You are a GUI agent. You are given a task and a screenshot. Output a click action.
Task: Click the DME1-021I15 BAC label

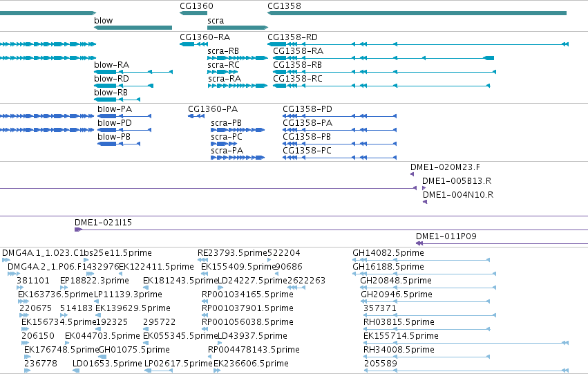tap(104, 223)
